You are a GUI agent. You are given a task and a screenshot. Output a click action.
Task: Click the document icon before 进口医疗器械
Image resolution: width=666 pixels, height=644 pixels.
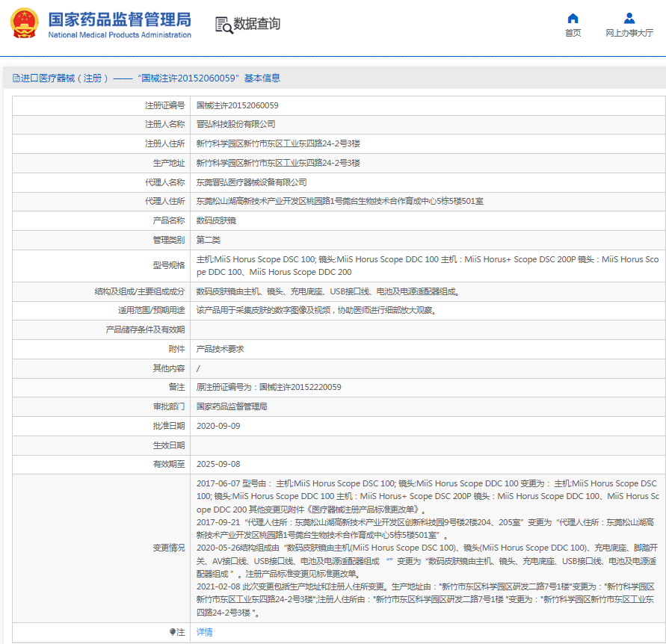tap(16, 78)
